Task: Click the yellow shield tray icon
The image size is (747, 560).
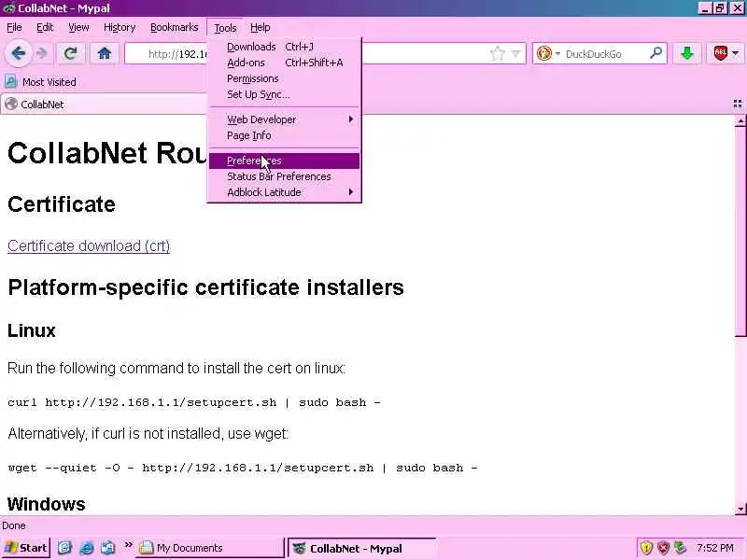Action: point(646,548)
